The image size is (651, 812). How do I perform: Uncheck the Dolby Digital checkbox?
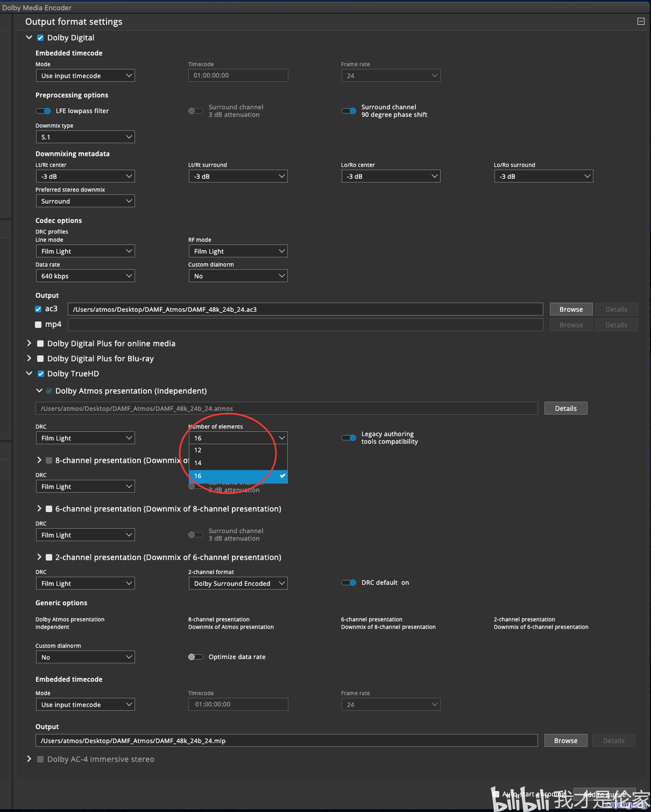tap(40, 38)
